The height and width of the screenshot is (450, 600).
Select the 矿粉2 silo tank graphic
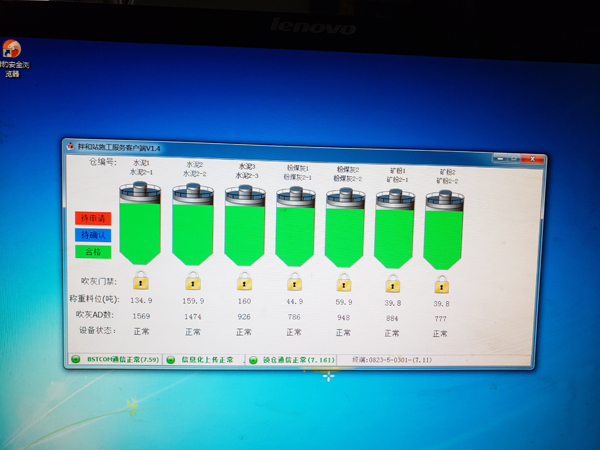point(442,230)
